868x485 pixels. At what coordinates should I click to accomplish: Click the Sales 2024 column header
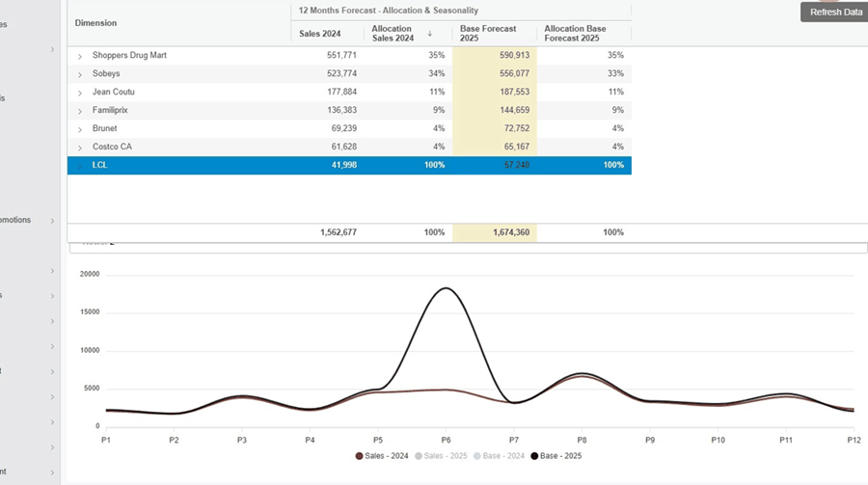point(320,34)
